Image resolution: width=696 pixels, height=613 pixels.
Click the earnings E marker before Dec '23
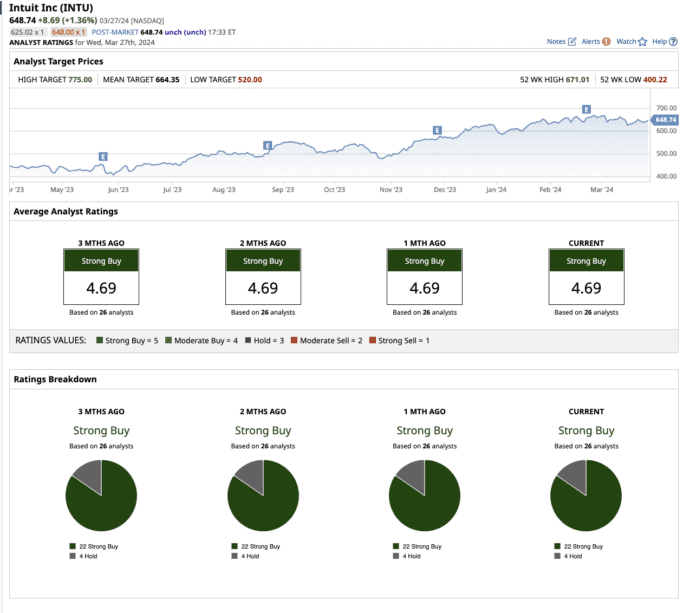click(437, 130)
